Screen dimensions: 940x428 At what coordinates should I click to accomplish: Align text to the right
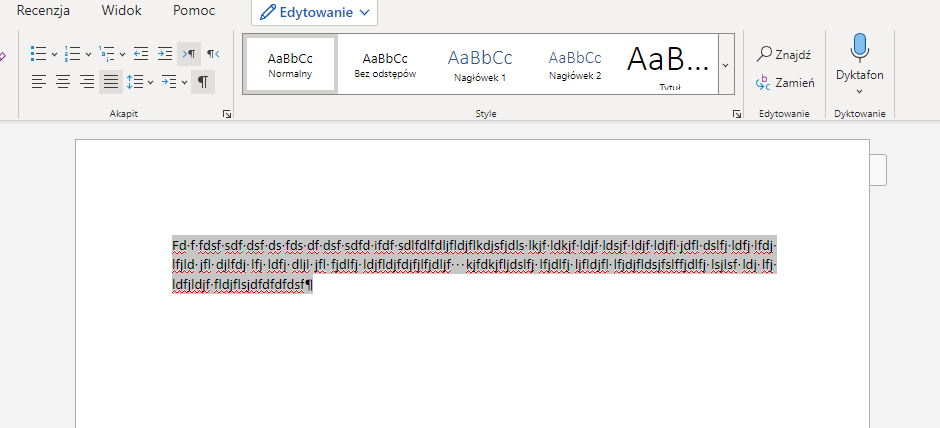tap(87, 82)
